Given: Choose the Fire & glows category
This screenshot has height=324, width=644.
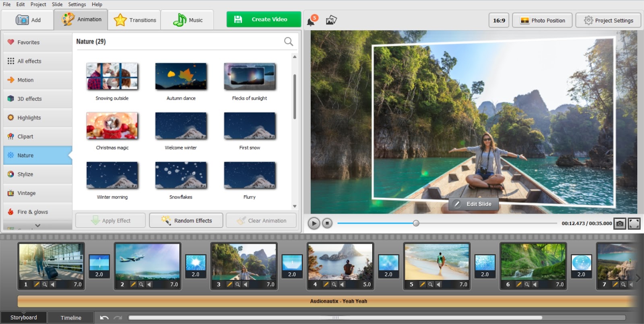Looking at the screenshot, I should (37, 212).
